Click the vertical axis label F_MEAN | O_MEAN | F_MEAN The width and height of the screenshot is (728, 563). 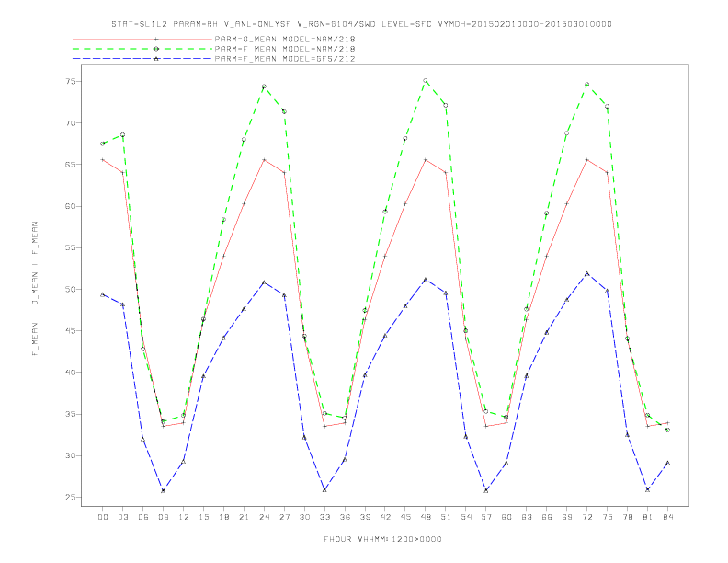coord(35,289)
